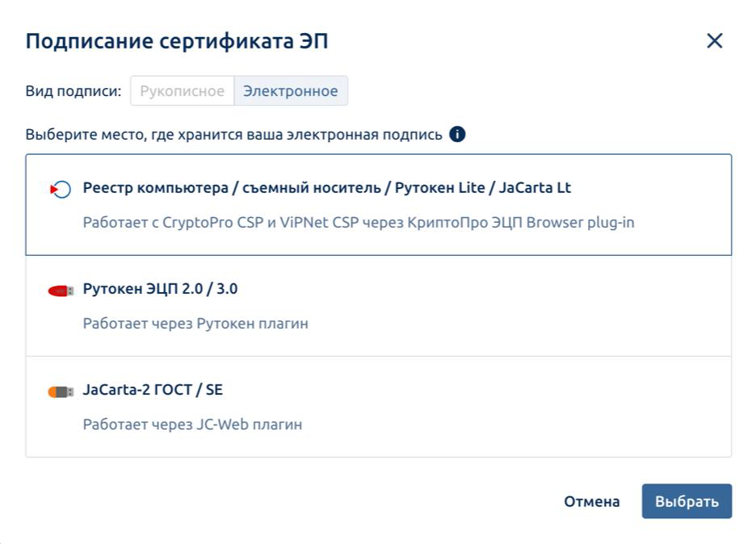Click the Вид подписи label

tap(73, 91)
